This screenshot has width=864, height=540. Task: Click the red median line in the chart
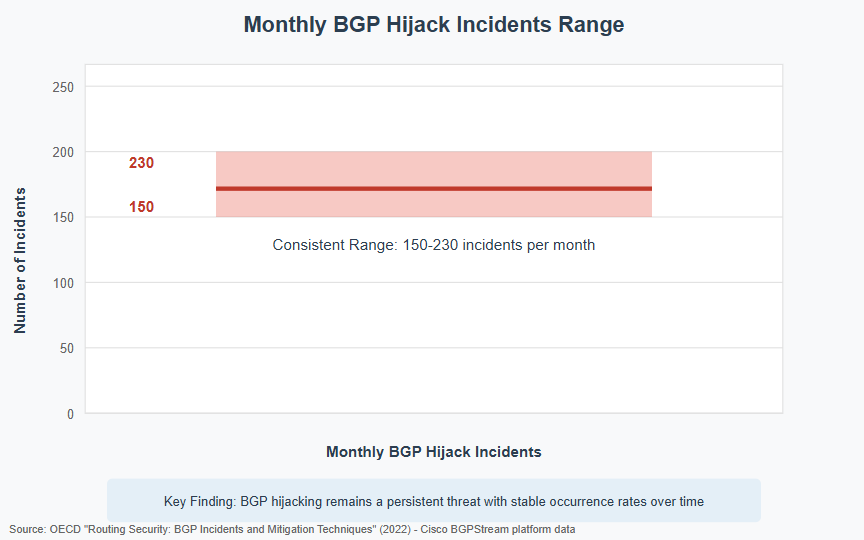[x=434, y=188]
